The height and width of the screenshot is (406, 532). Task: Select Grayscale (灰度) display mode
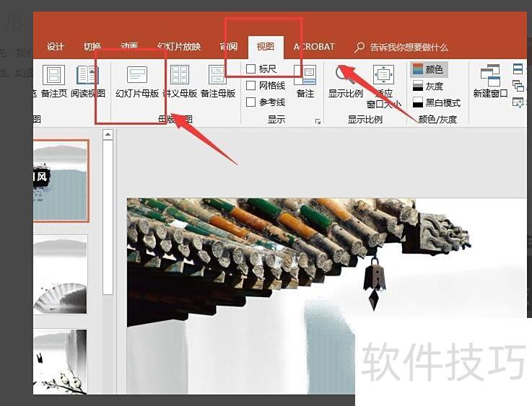(x=428, y=86)
